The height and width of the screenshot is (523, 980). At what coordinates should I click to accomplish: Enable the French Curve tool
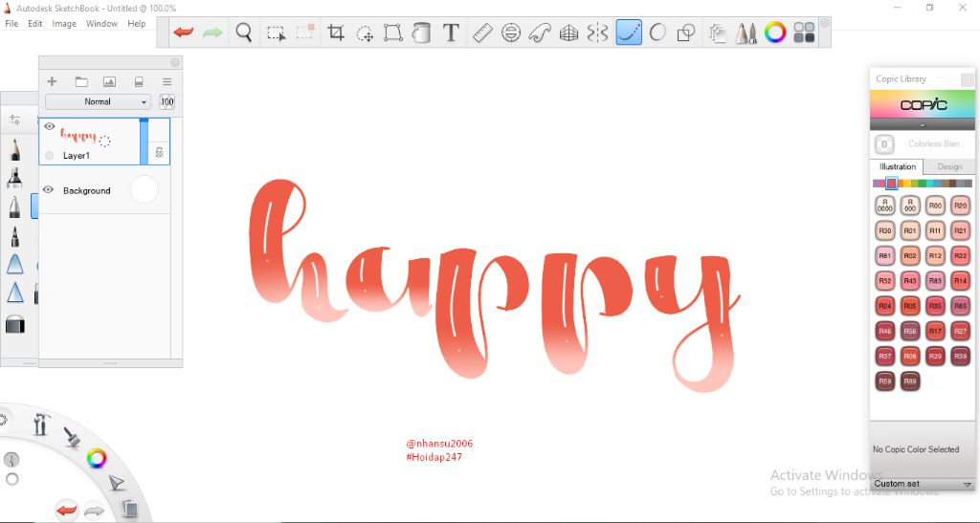(x=540, y=33)
